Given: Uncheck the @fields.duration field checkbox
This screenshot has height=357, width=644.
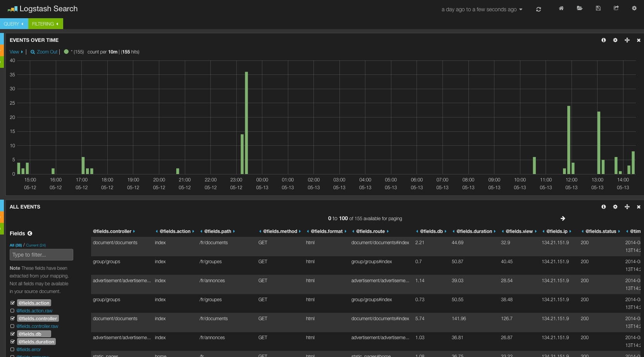Looking at the screenshot, I should (x=12, y=342).
